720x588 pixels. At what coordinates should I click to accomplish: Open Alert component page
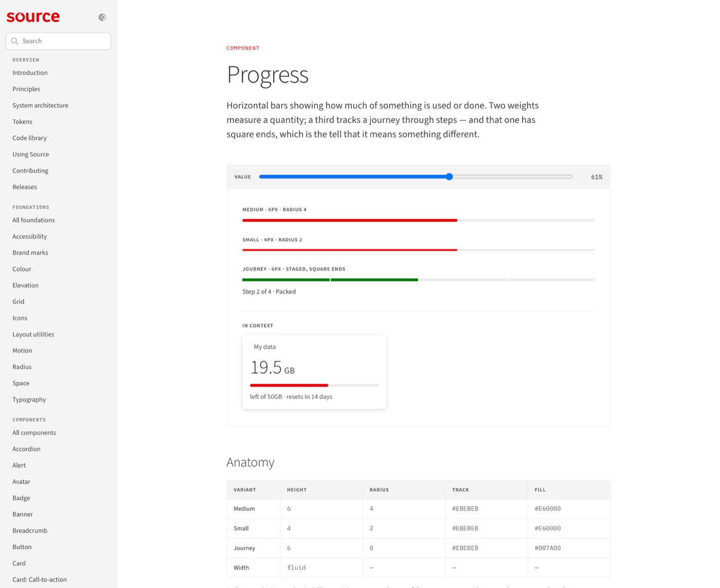point(19,466)
